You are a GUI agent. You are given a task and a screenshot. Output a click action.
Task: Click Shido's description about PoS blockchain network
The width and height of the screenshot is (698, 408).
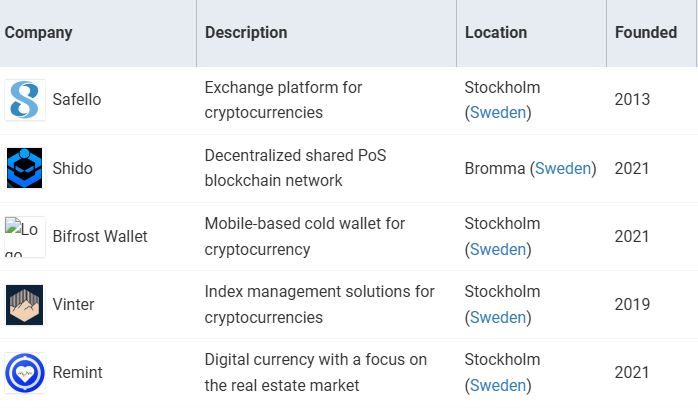(x=295, y=168)
